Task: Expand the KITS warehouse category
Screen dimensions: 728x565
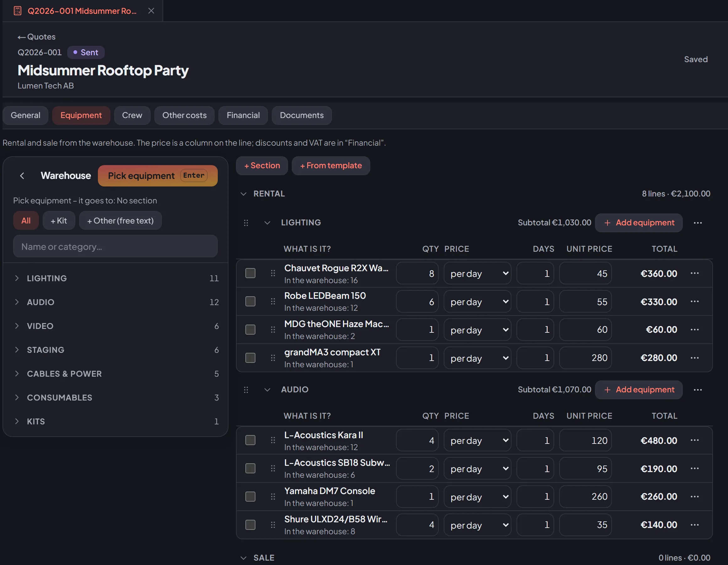Action: coord(17,421)
